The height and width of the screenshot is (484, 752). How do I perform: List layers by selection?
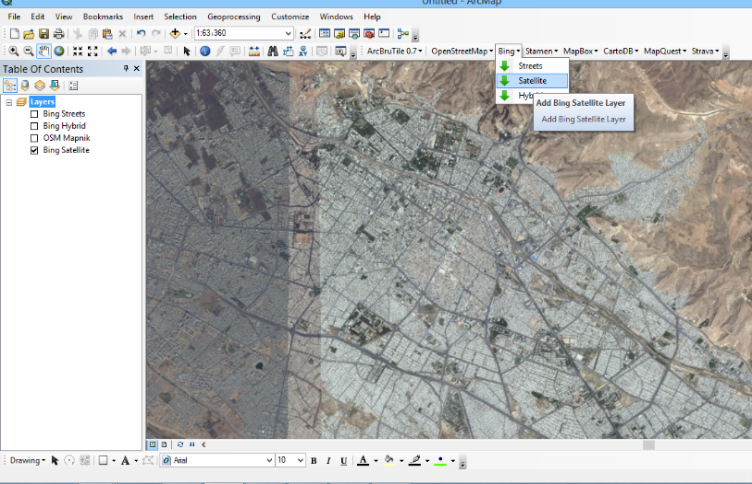(x=55, y=85)
